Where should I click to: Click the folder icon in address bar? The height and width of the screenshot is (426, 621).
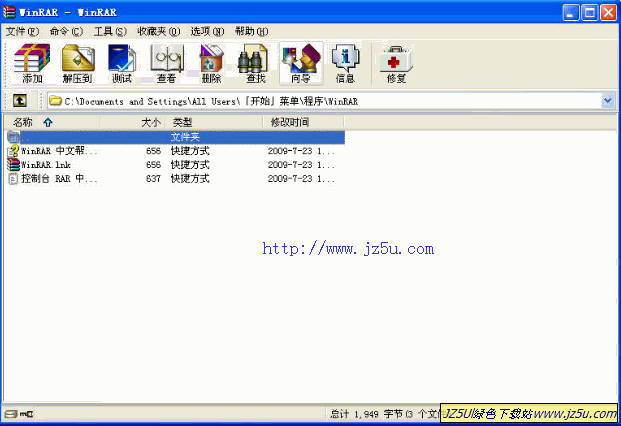(x=55, y=101)
